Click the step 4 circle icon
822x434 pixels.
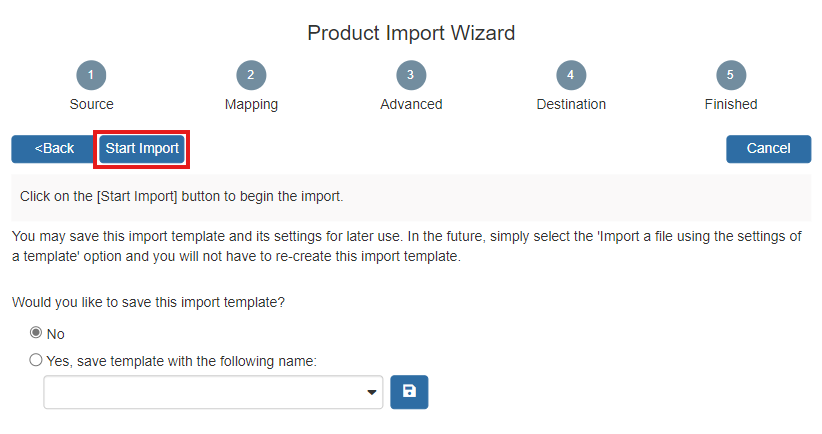point(571,75)
